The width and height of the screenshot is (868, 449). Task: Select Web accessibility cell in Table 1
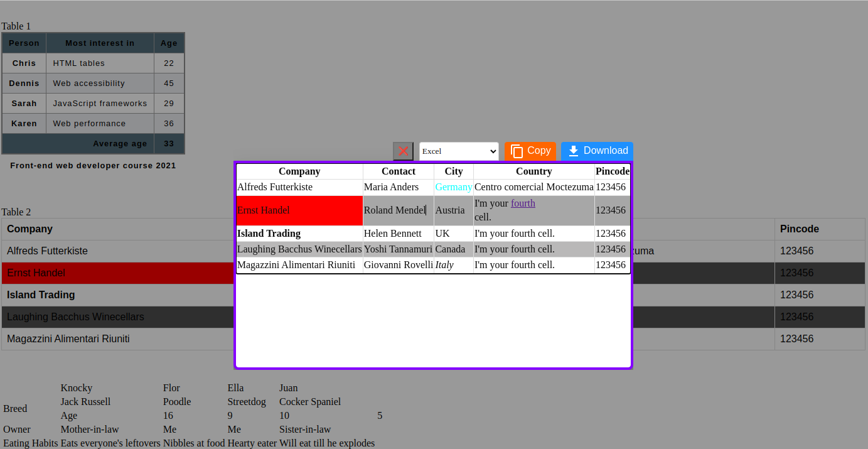point(88,84)
